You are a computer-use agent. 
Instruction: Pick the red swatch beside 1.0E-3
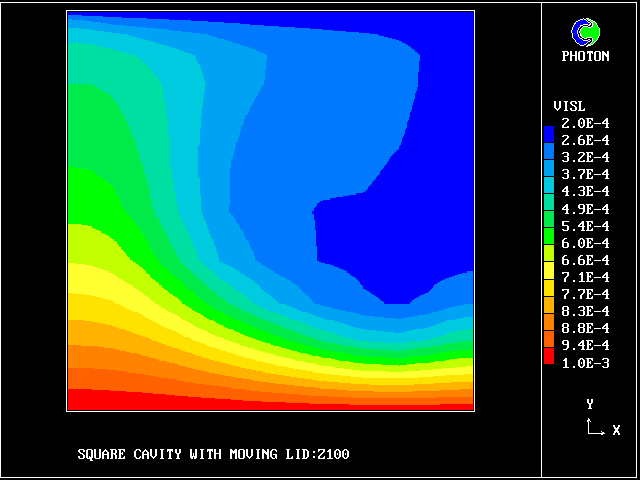point(548,356)
